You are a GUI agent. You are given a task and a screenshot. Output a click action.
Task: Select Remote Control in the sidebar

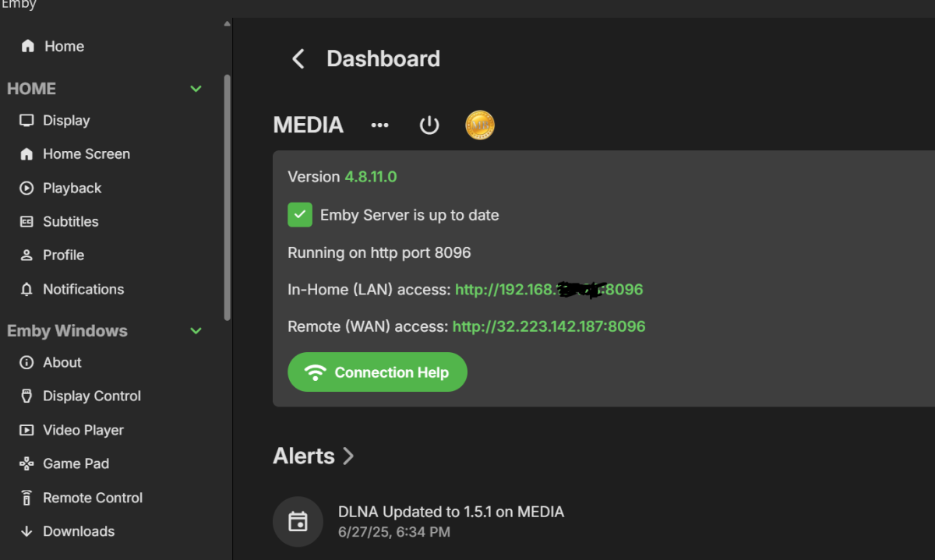[92, 498]
